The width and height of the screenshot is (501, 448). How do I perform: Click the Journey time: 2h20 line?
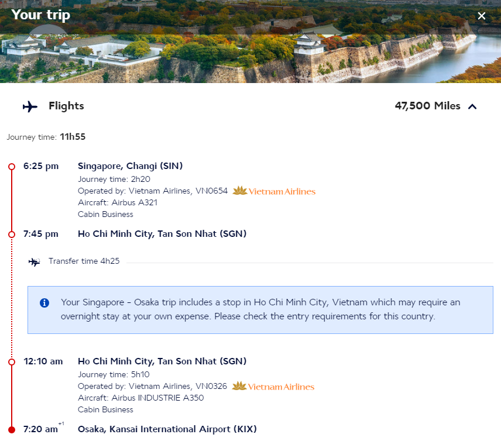pos(114,179)
